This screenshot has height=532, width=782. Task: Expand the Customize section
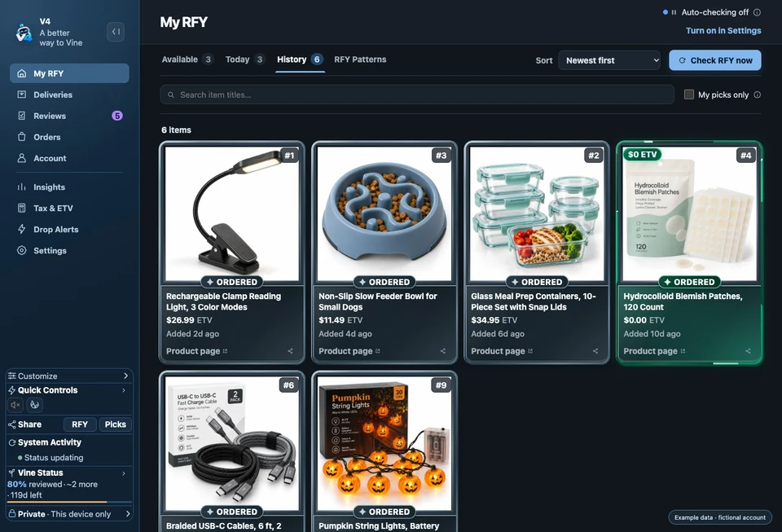(69, 376)
